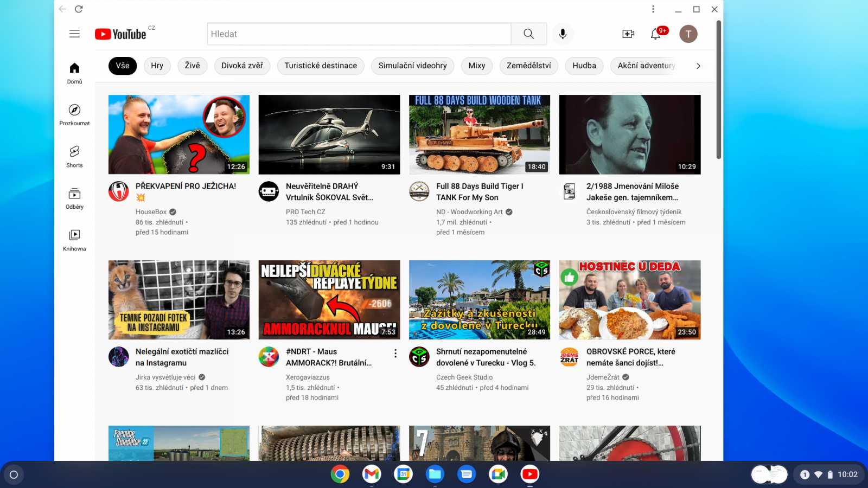The width and height of the screenshot is (868, 488).
Task: Open ND - Woodworking Art channel avatar
Action: tap(419, 191)
